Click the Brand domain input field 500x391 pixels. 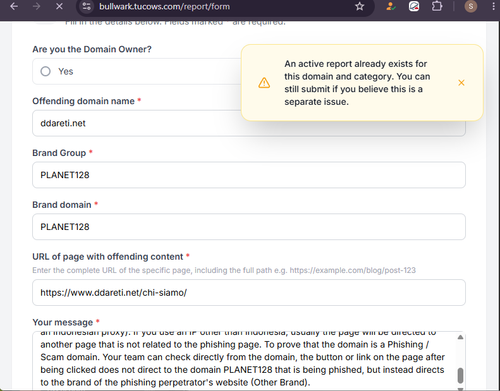249,227
